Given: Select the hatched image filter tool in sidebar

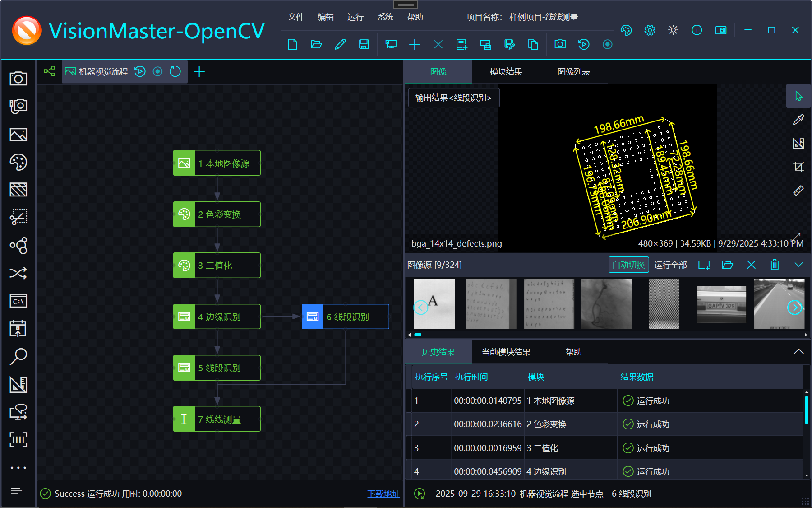Looking at the screenshot, I should pos(18,190).
